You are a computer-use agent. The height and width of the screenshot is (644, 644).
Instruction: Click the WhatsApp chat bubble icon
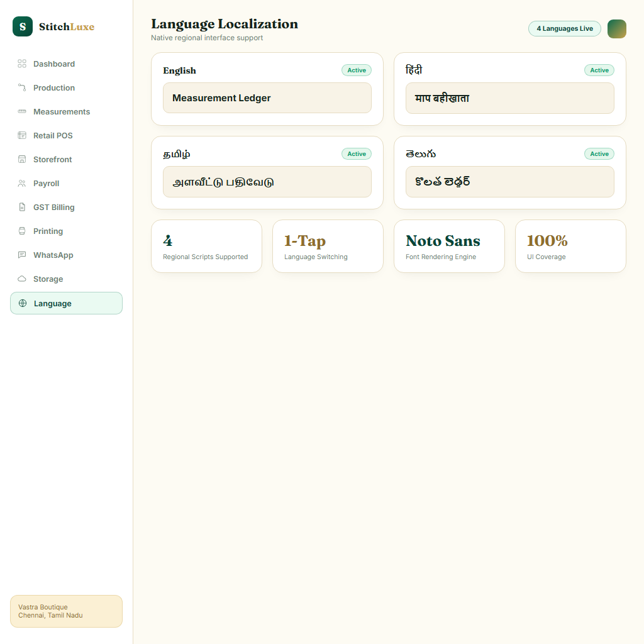(x=22, y=255)
